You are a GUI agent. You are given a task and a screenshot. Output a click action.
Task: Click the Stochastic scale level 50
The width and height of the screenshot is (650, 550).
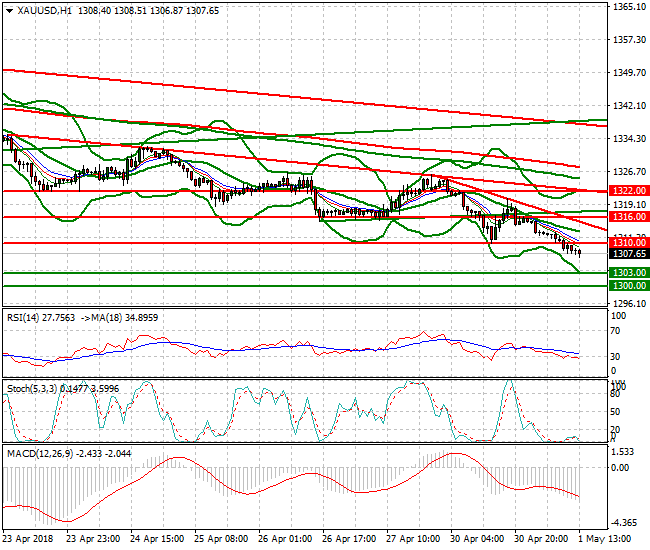click(616, 412)
